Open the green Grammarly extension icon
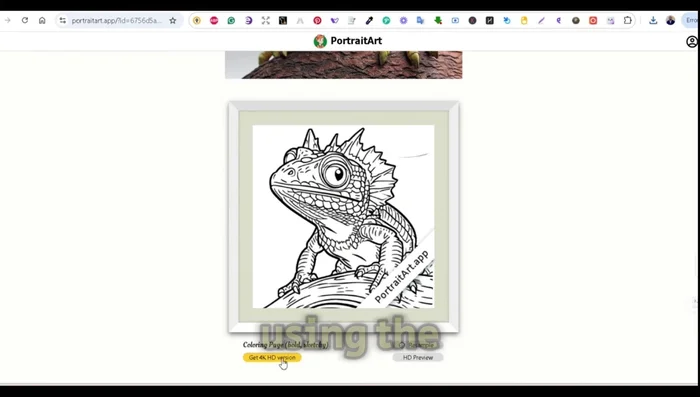This screenshot has width=700, height=397. click(231, 21)
